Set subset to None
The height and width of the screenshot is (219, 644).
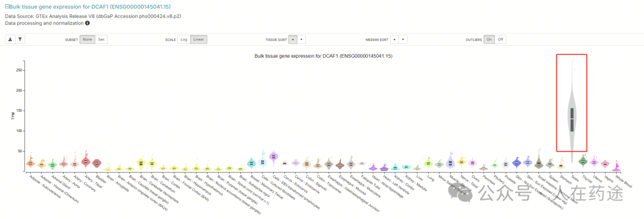(x=87, y=39)
